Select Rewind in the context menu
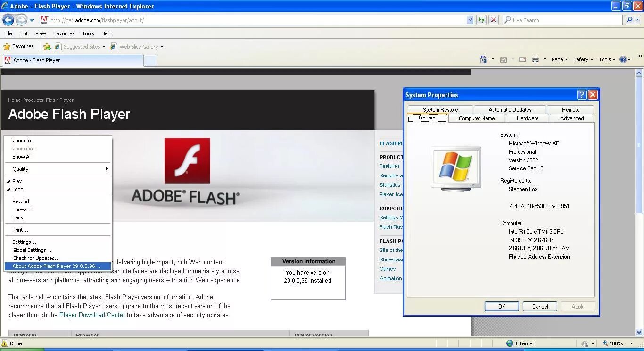Image resolution: width=644 pixels, height=351 pixels. tap(58, 201)
